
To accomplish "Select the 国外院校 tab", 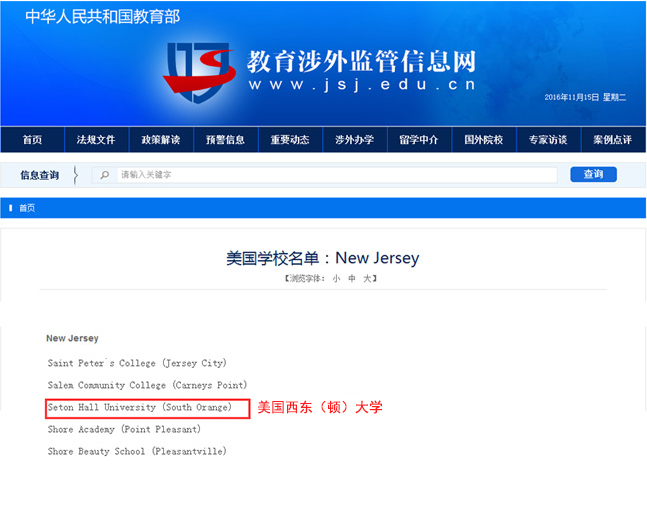I will click(483, 140).
